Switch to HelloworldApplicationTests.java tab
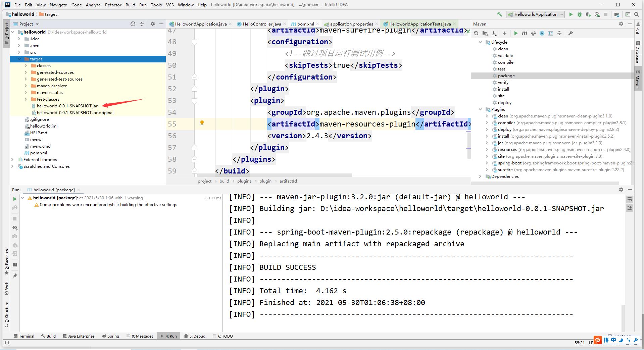Viewport: 644px width, 350px height. [420, 24]
